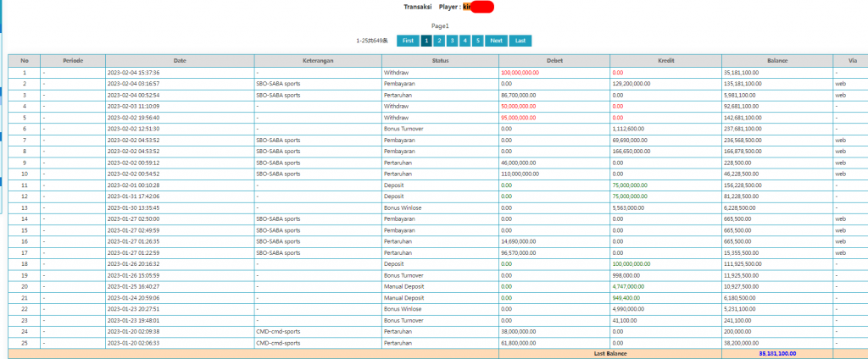Open page 5 of transactions
The width and height of the screenshot is (868, 359).
point(478,41)
